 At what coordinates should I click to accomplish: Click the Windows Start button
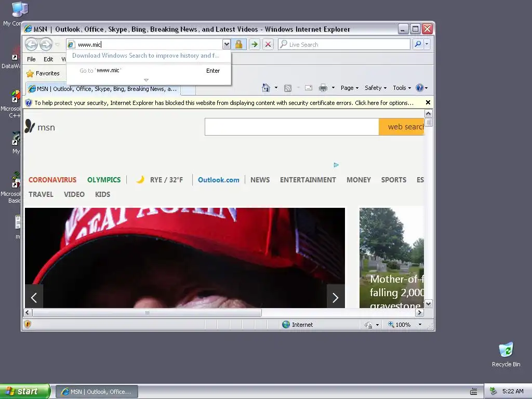25,391
